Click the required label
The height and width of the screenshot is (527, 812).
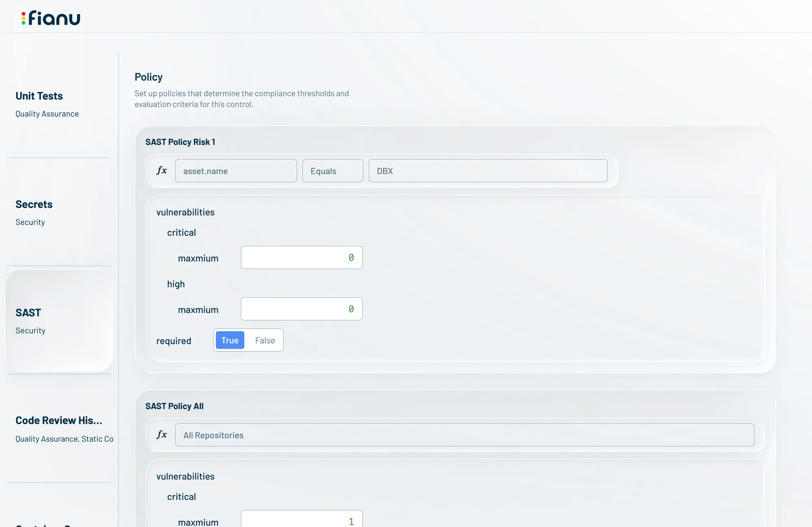pos(174,341)
